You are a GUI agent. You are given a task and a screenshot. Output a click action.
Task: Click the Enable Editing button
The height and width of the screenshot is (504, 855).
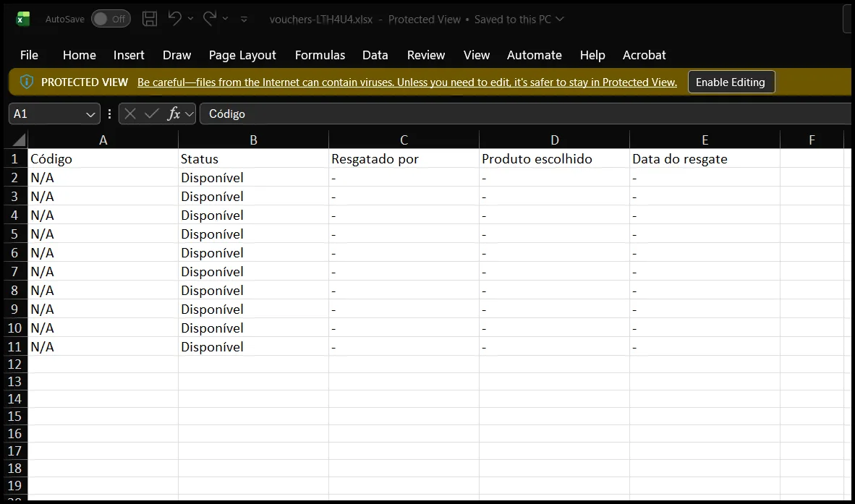click(x=731, y=82)
